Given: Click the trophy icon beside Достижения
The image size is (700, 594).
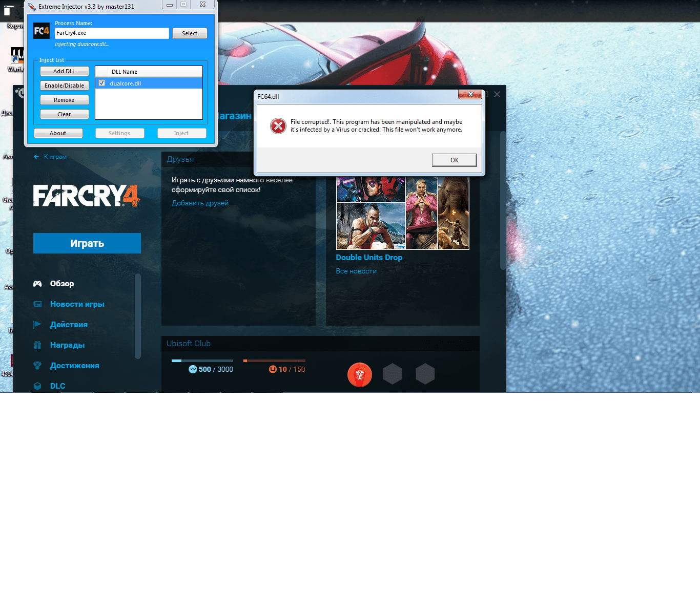Looking at the screenshot, I should click(37, 366).
